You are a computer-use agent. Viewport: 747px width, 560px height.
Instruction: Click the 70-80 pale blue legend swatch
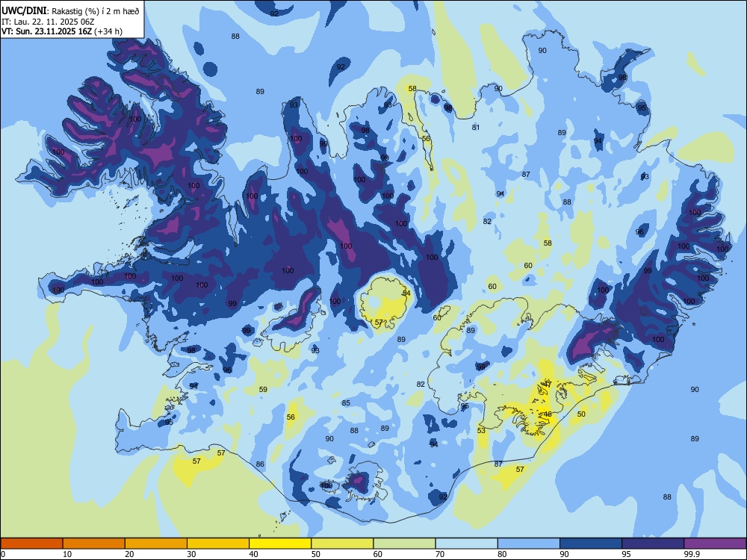[467, 544]
